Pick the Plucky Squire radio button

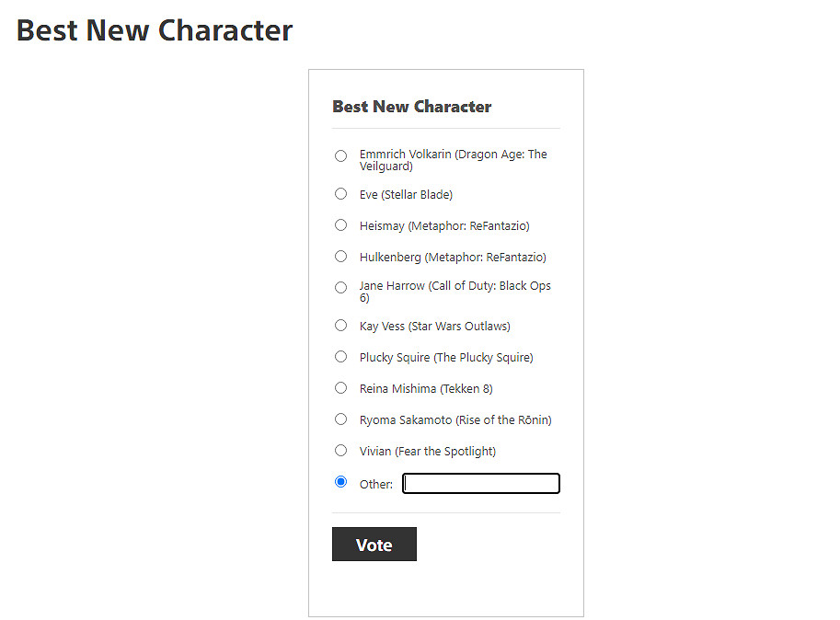pyautogui.click(x=340, y=357)
